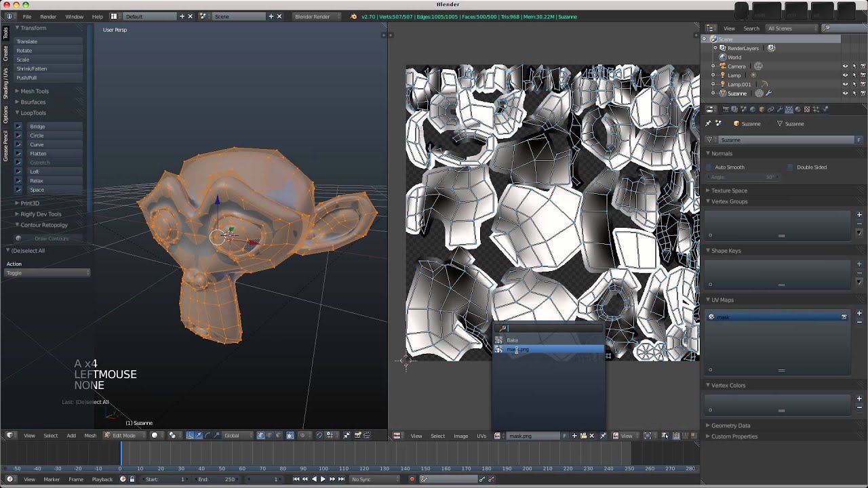Toggle Suzanne selectability arrow in outliner
The width and height of the screenshot is (868, 488).
coord(854,93)
